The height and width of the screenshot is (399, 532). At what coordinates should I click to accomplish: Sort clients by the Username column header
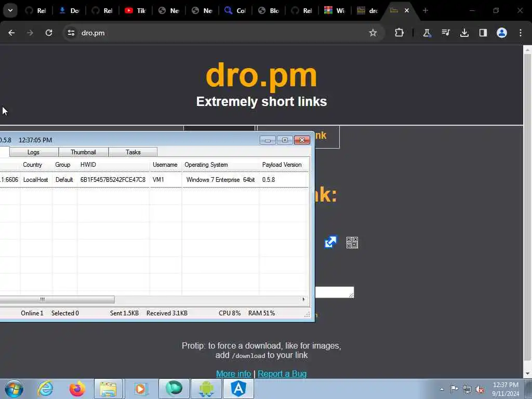click(x=166, y=165)
